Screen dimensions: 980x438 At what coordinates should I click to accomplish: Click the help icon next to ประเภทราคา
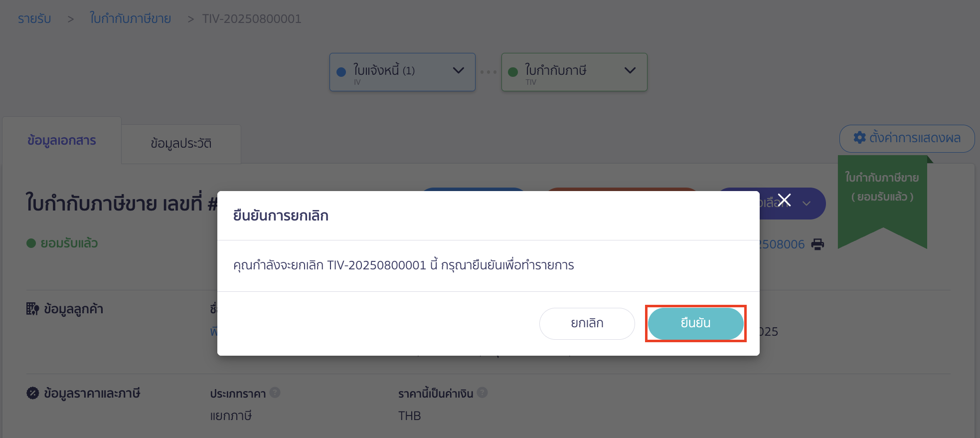[275, 393]
